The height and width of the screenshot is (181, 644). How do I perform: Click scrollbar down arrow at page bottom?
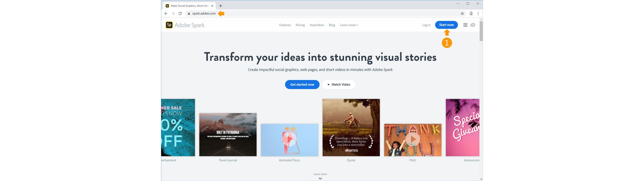pyautogui.click(x=481, y=179)
